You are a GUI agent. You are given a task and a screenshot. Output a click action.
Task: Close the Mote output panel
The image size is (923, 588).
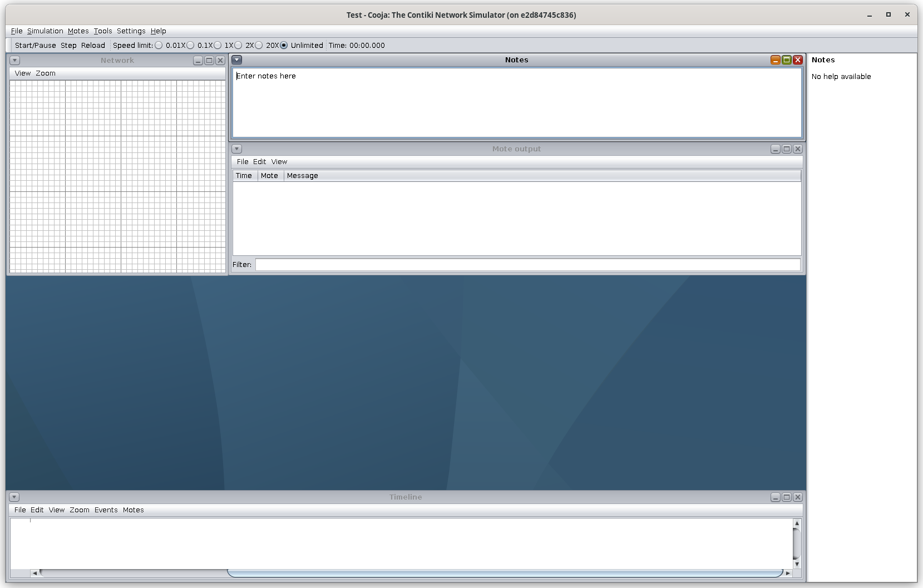pos(798,149)
